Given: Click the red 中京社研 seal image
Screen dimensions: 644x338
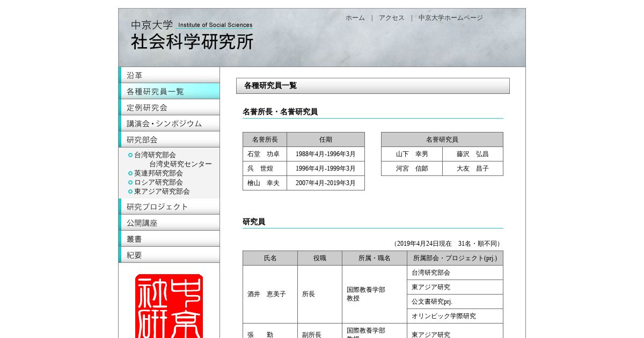Looking at the screenshot, I should 169,306.
